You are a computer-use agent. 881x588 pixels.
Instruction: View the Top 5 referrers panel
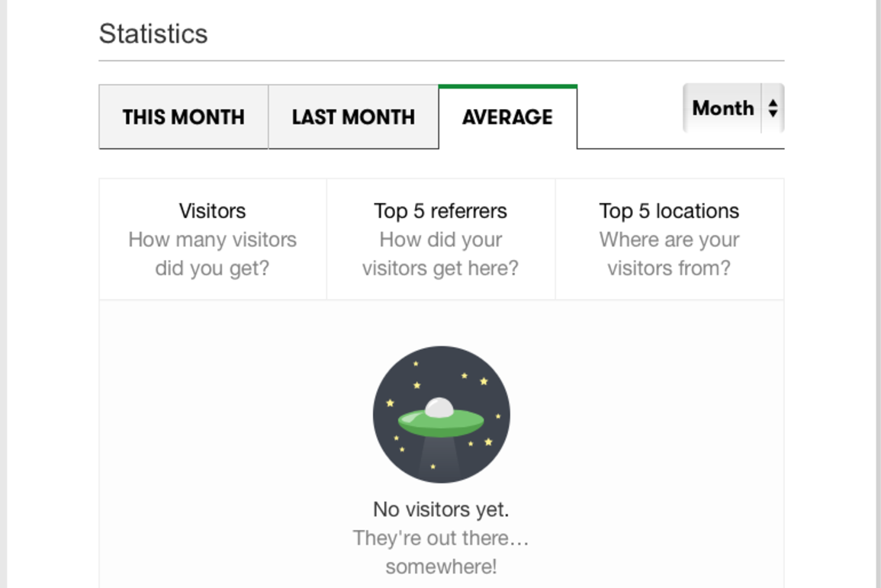tap(441, 239)
